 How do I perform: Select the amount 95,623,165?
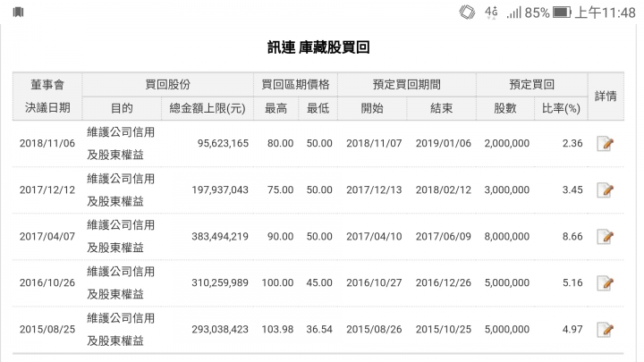click(223, 143)
